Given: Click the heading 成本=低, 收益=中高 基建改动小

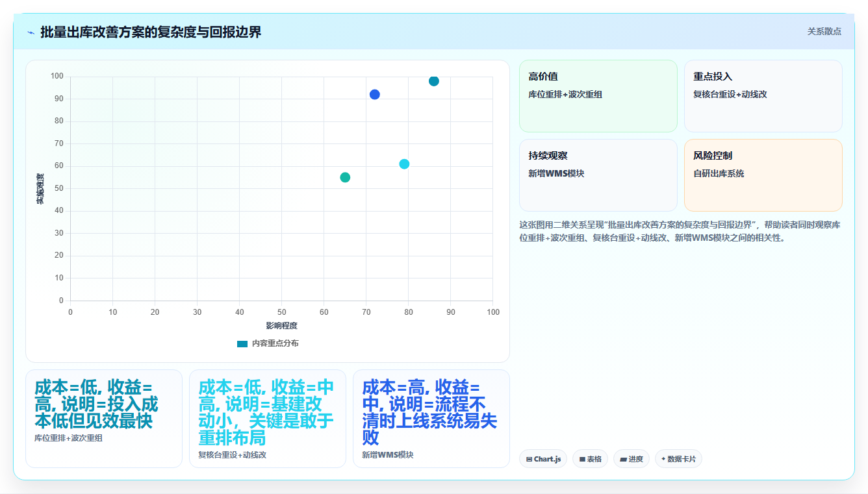Looking at the screenshot, I should (266, 412).
